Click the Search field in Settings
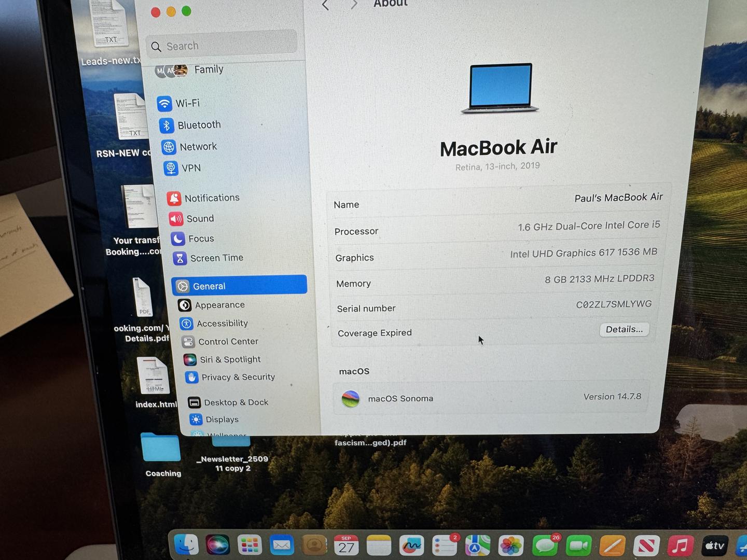This screenshot has height=560, width=747. click(x=222, y=45)
